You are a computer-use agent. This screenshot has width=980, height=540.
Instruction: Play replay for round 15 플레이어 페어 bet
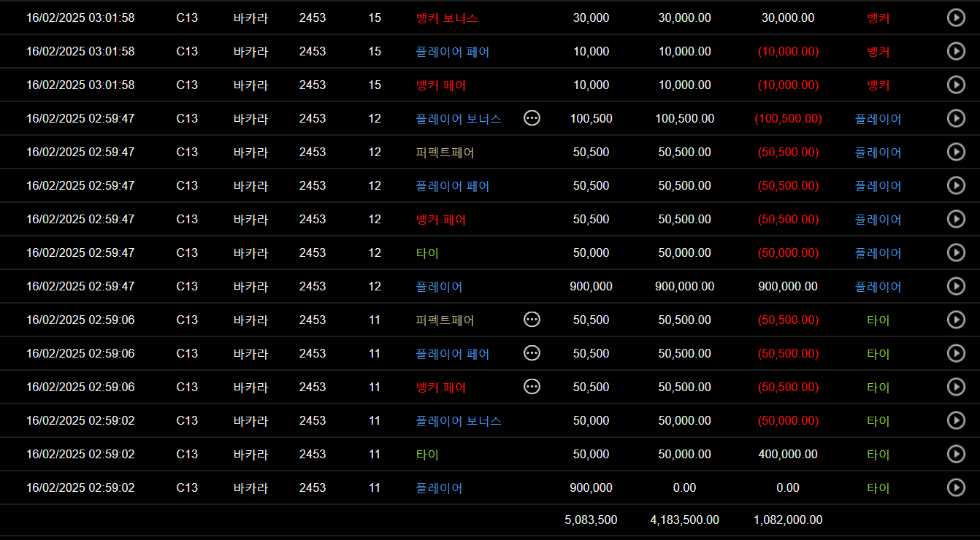click(x=956, y=51)
